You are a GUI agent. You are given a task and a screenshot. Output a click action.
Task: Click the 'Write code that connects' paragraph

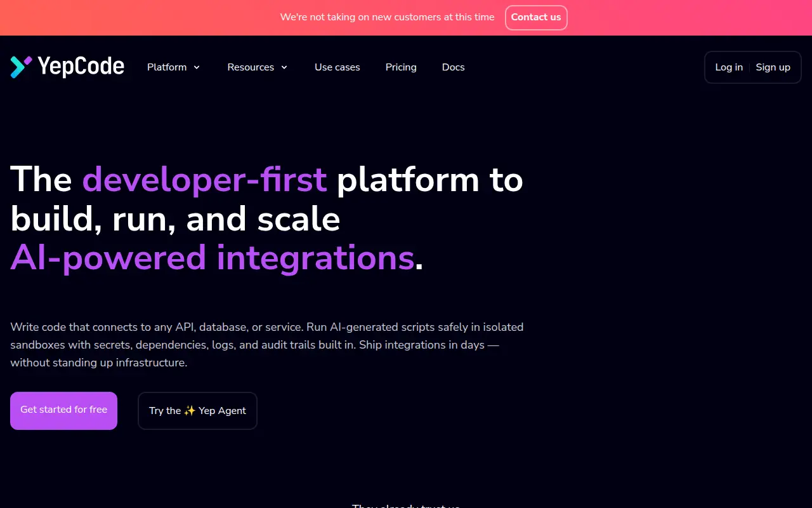pos(267,345)
